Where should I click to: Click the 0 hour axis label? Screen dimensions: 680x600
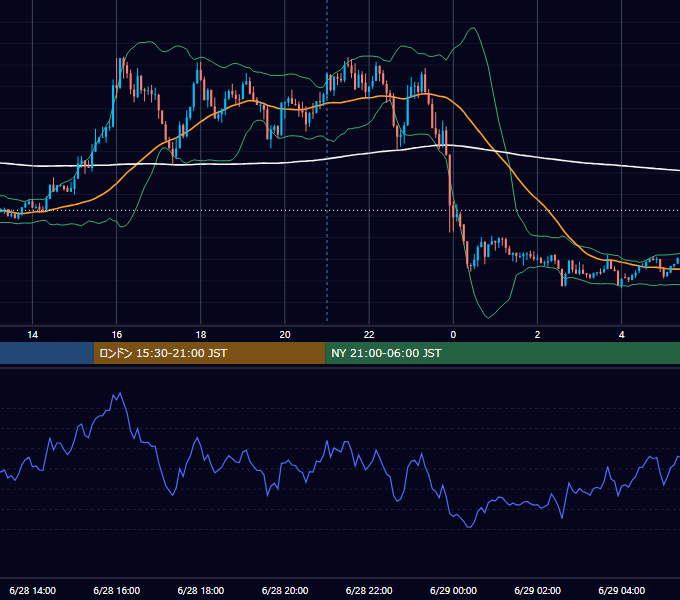tap(453, 335)
